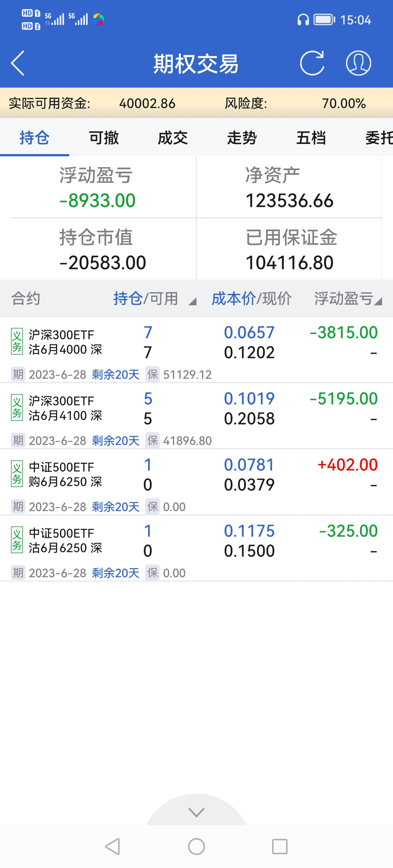The image size is (393, 868).
Task: Open the 五档 tab
Action: point(311,138)
